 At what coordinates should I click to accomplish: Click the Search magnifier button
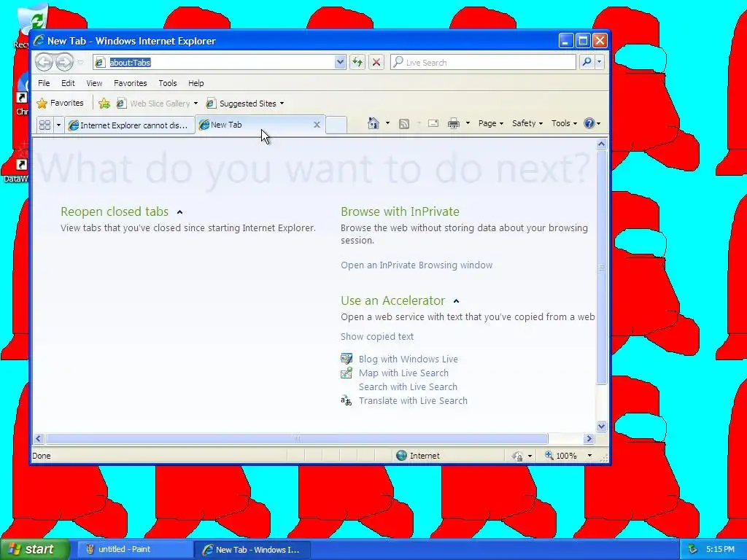click(x=587, y=62)
